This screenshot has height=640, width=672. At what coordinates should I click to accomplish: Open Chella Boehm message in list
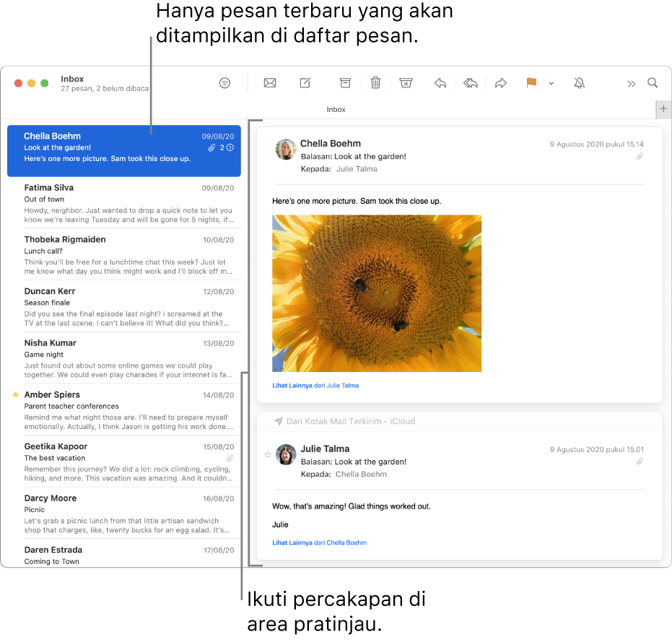(124, 151)
